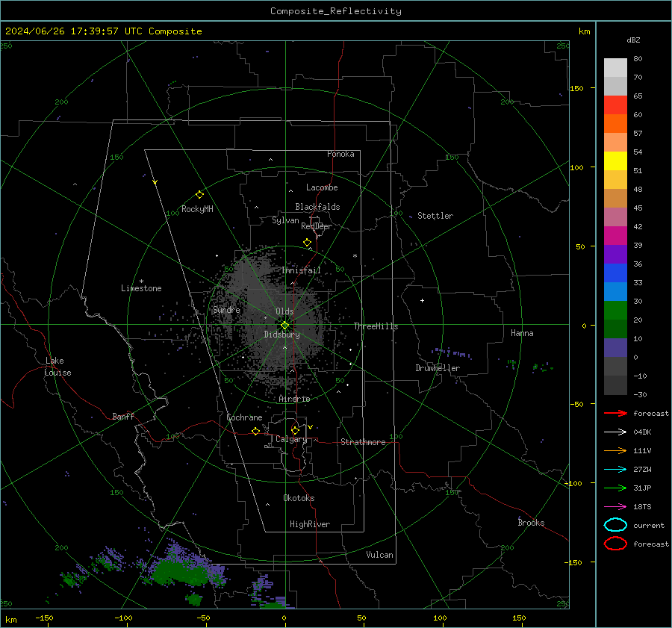Select the orange 111V arrow legend entry
Screen dimensions: 672x628
coord(615,450)
